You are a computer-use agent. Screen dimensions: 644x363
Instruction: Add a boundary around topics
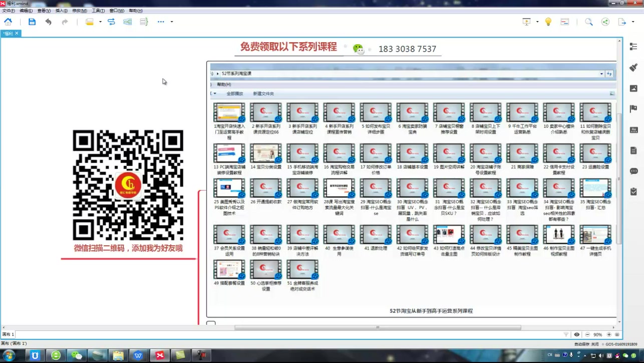(x=128, y=22)
